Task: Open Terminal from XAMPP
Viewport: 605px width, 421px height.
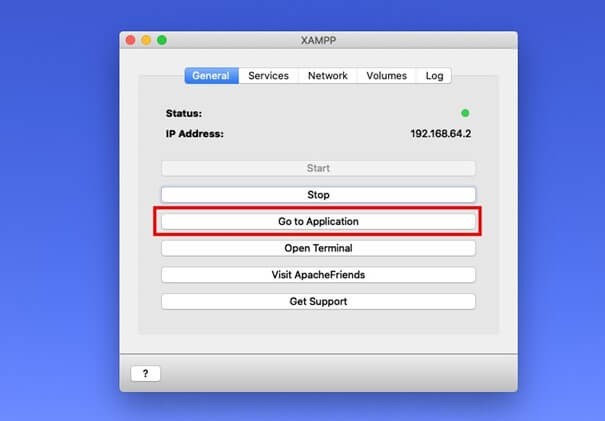Action: pyautogui.click(x=318, y=248)
